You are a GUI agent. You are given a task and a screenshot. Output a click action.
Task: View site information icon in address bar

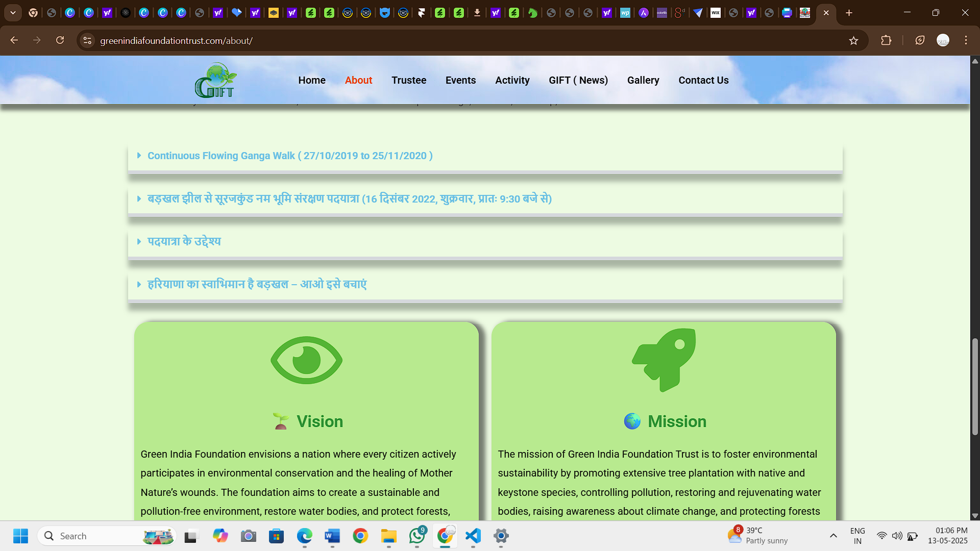coord(87,40)
